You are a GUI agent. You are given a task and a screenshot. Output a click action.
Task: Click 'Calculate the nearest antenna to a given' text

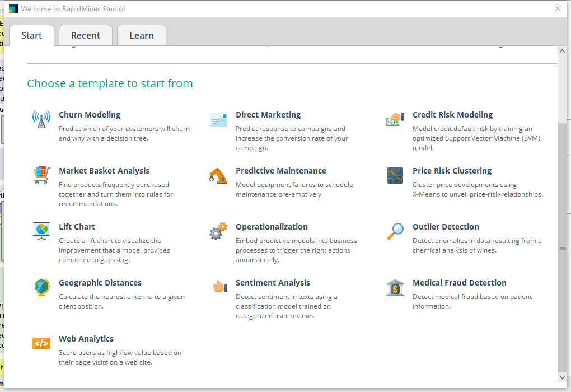121,297
